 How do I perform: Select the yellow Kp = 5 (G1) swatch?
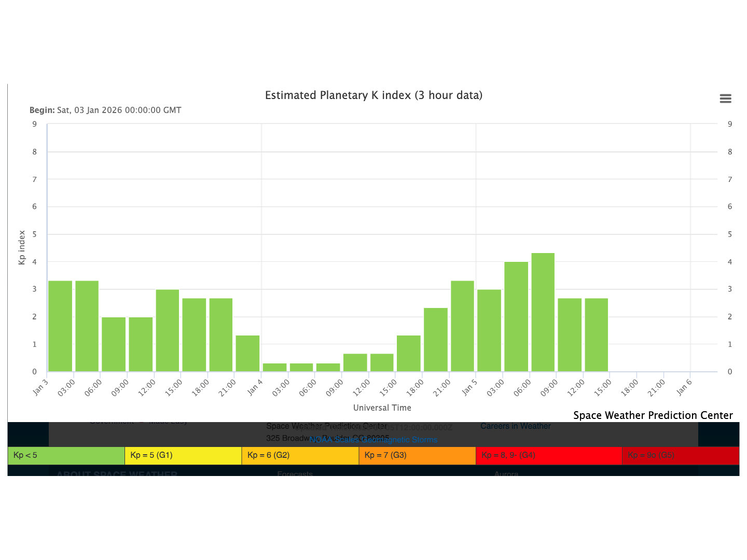pos(183,455)
